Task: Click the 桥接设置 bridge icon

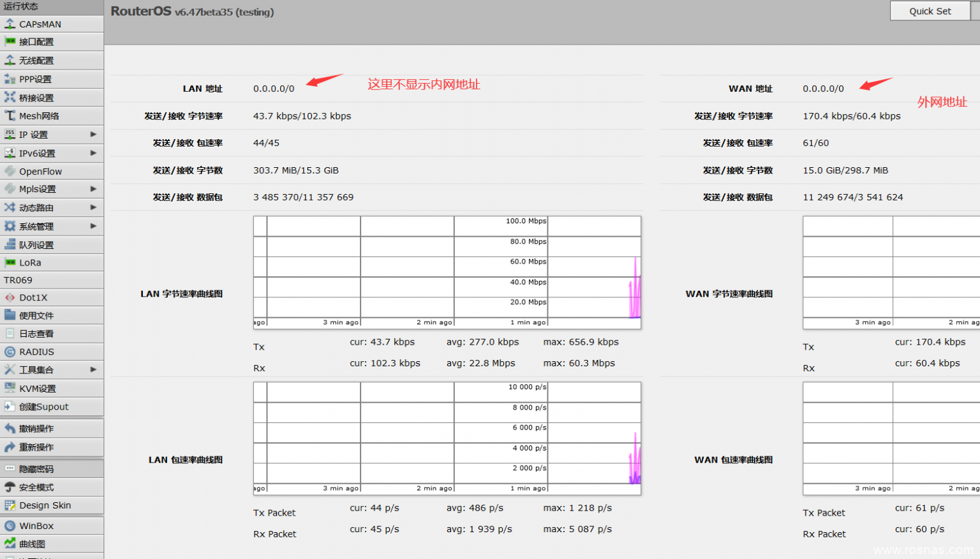Action: point(10,98)
